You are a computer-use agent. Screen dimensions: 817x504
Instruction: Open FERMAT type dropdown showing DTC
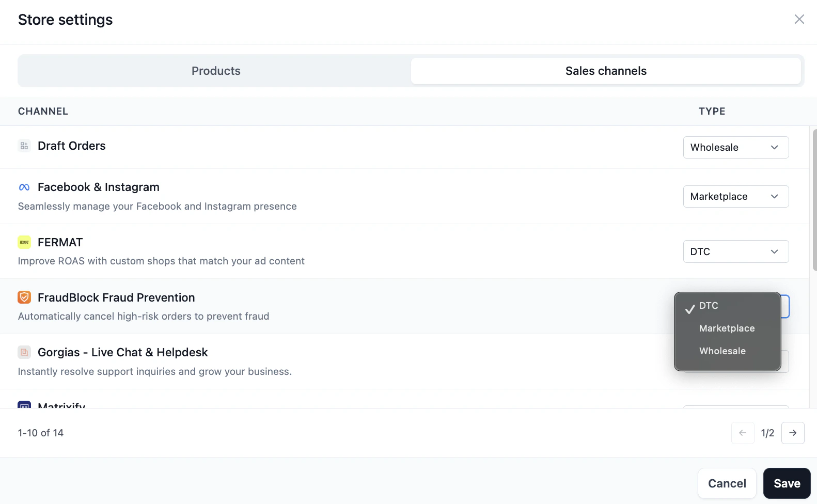point(736,251)
